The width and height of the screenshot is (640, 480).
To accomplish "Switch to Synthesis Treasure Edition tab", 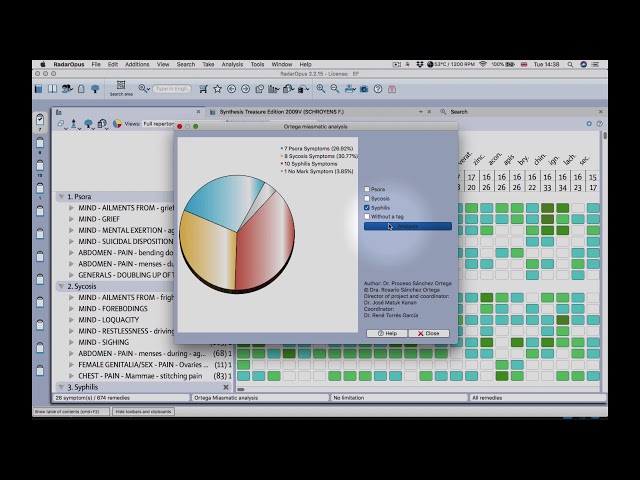I will tap(282, 112).
